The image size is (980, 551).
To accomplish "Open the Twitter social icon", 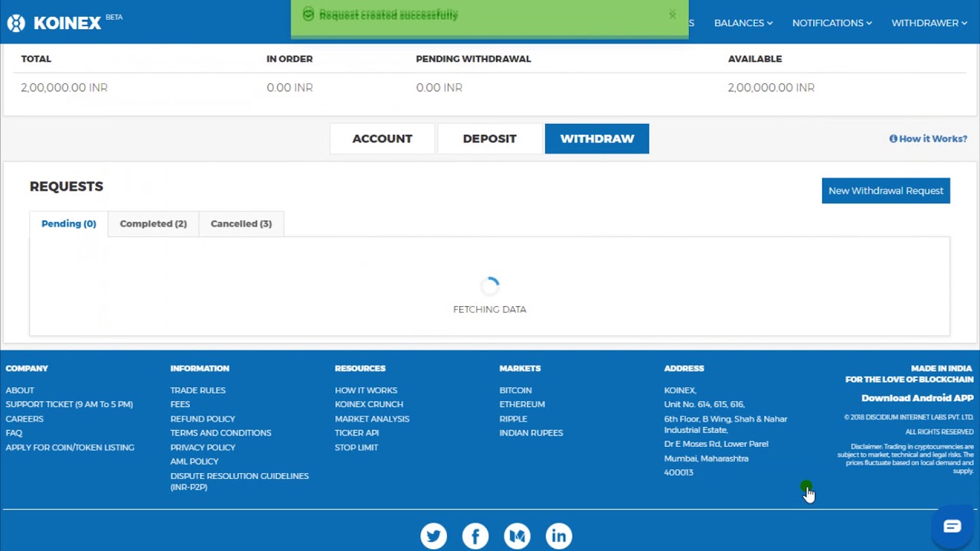I will [433, 536].
